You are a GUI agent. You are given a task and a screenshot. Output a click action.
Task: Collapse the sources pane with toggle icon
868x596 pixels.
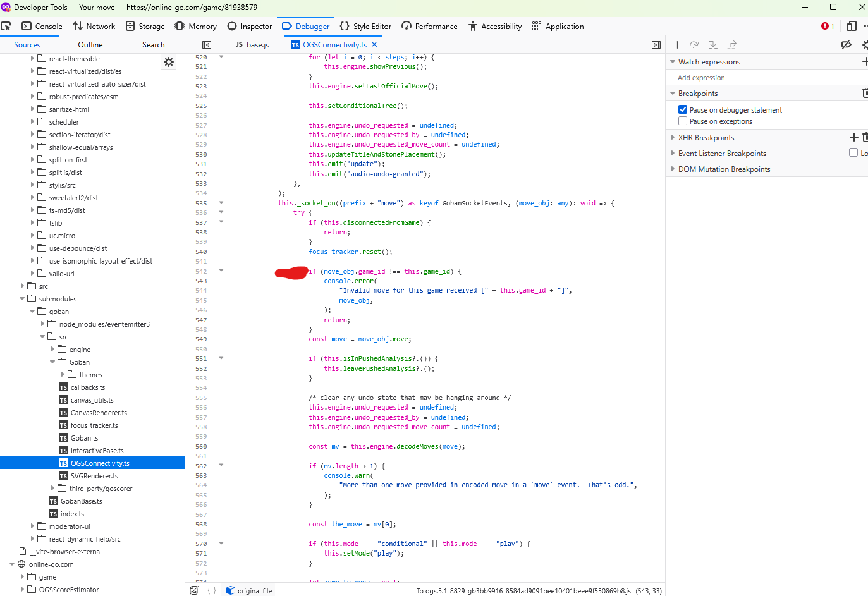tap(207, 45)
